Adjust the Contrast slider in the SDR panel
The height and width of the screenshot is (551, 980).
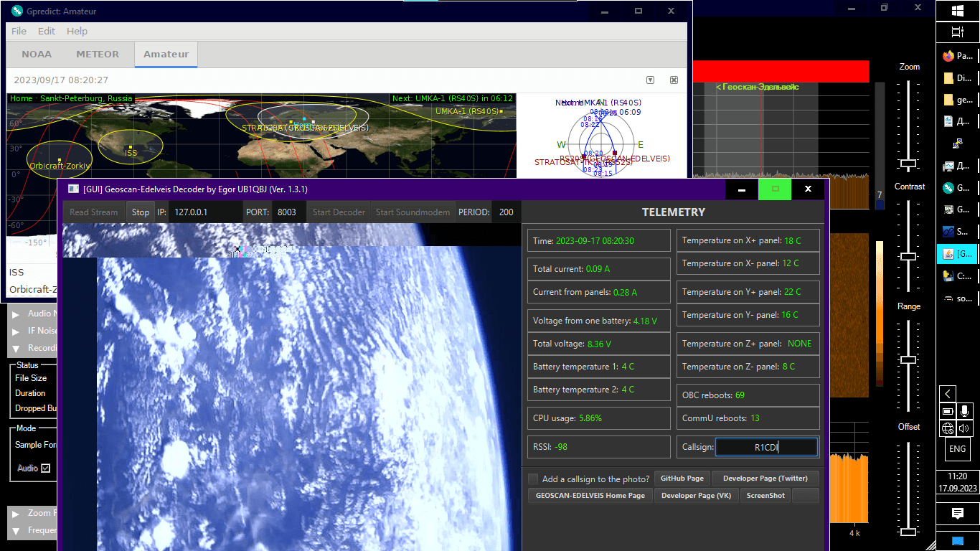pyautogui.click(x=910, y=255)
